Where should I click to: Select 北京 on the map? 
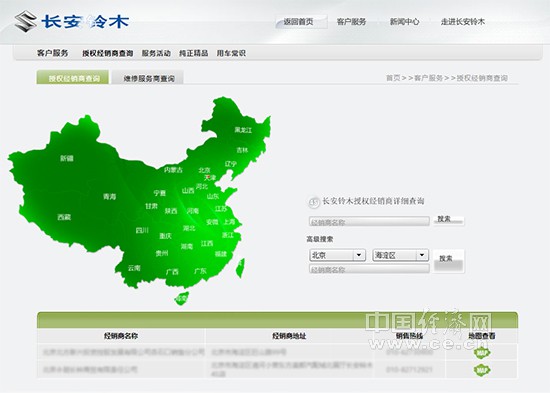click(x=204, y=170)
